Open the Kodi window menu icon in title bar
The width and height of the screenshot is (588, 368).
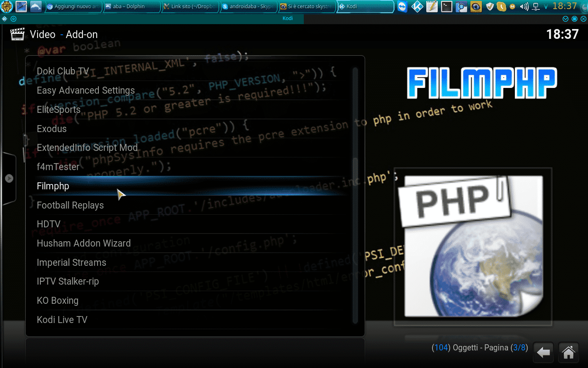point(4,19)
